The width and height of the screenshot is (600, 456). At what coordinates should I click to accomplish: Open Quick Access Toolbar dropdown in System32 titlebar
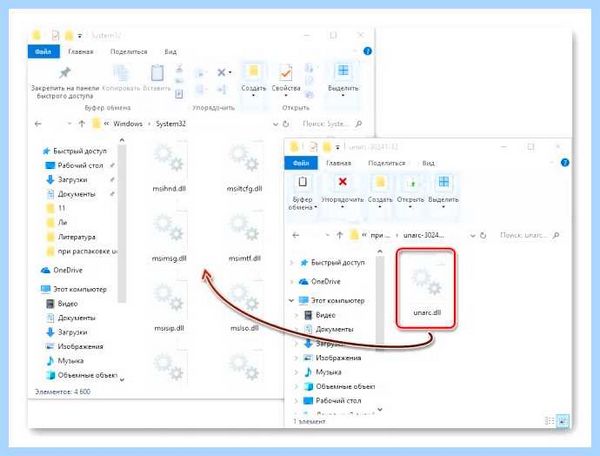(80, 36)
